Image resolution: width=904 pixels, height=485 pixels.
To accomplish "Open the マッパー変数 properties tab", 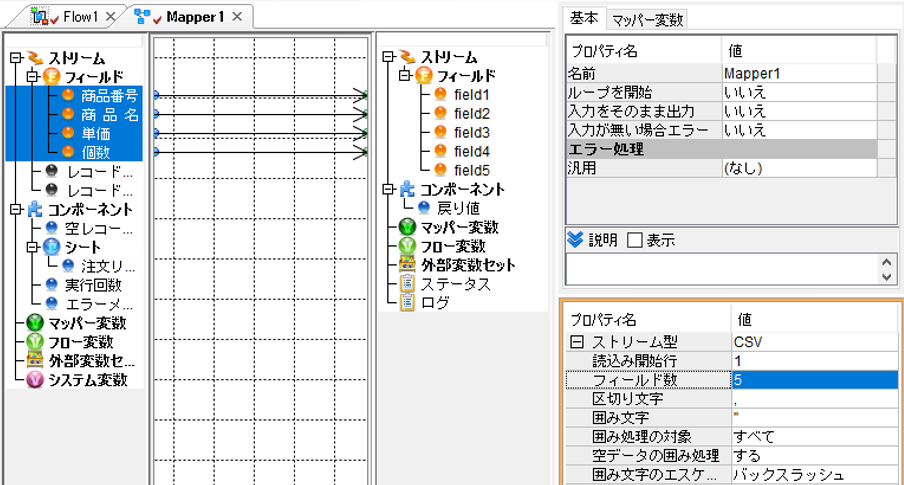I will (647, 20).
